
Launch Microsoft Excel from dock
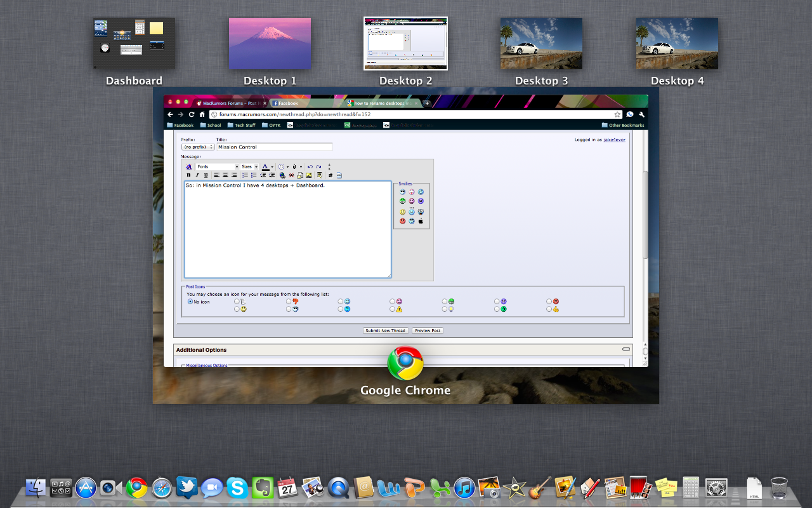click(440, 488)
